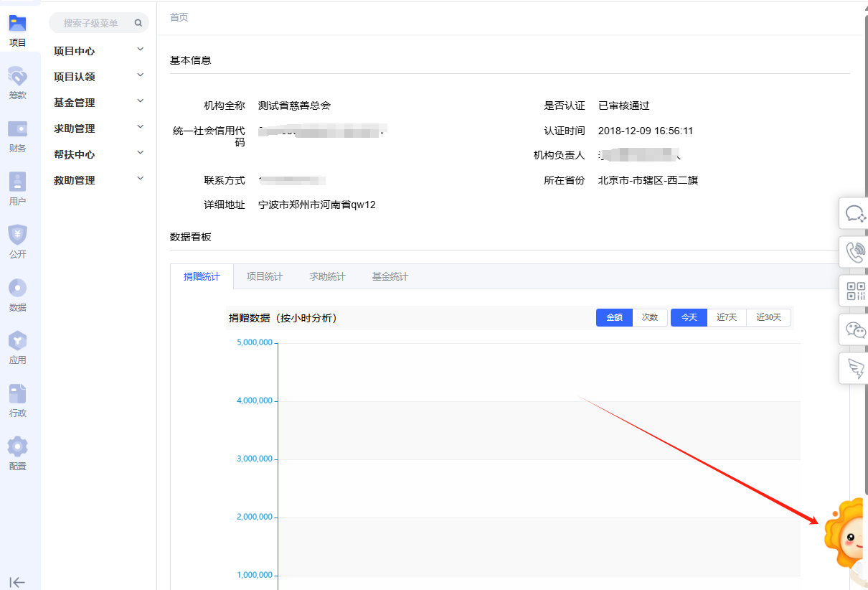Image resolution: width=868 pixels, height=590 pixels.
Task: Click the 5,000,000 axis label
Action: tap(255, 342)
